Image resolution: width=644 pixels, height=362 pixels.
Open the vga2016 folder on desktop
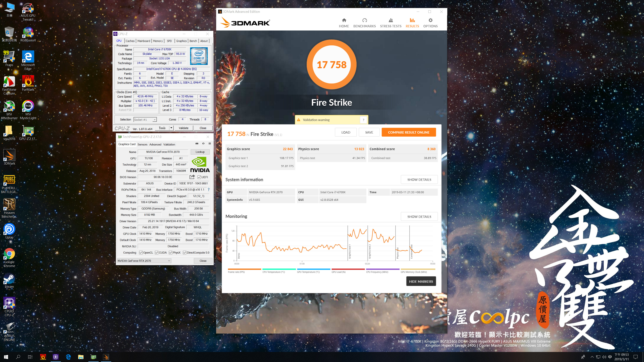9,133
